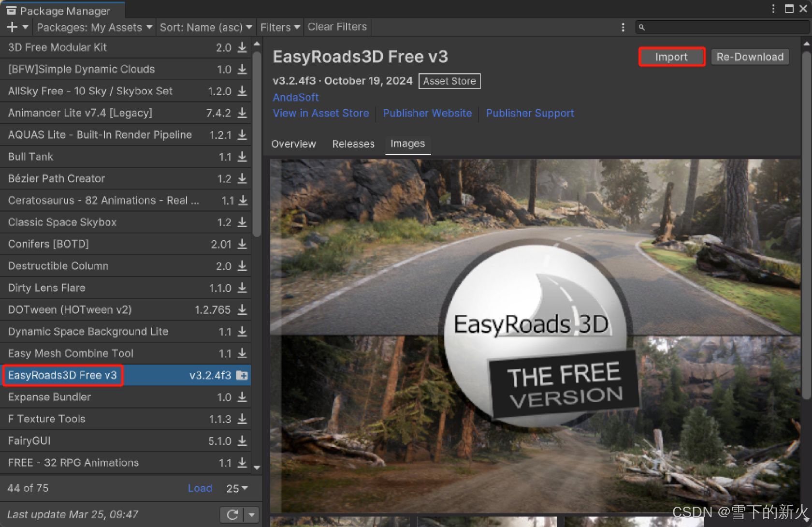Click the toolbar overflow (⋮) menu icon
The image size is (812, 527).
[623, 27]
